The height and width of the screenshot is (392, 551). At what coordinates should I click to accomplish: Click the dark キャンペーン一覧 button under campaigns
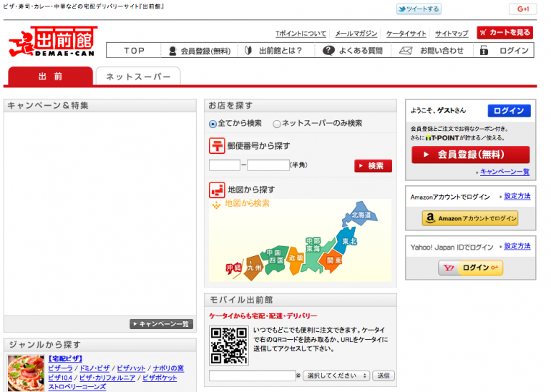pos(161,324)
